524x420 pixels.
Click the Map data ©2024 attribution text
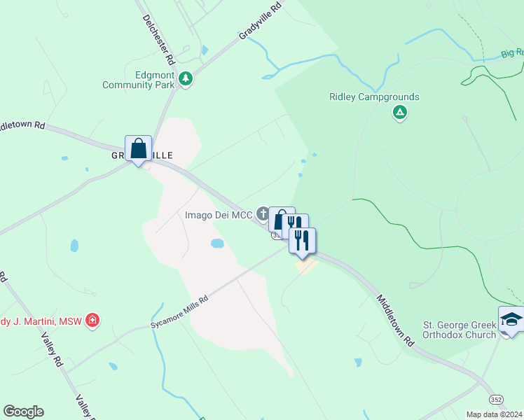coord(495,414)
